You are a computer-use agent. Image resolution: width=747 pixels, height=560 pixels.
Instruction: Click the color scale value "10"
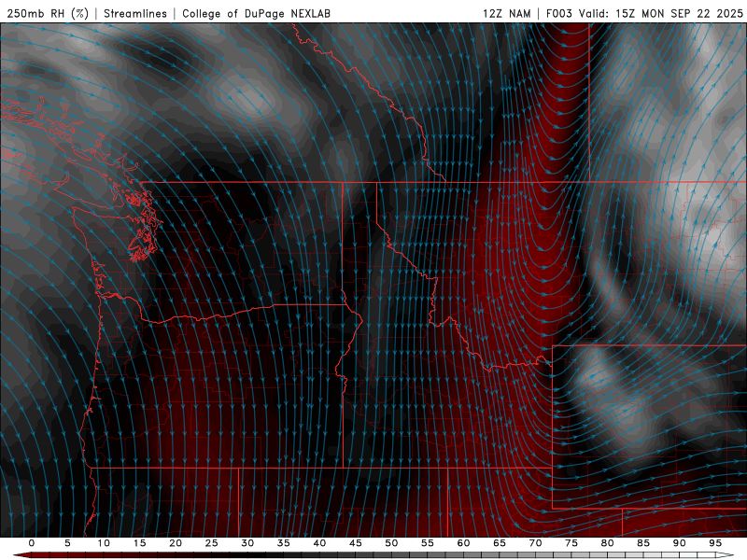[x=104, y=543]
